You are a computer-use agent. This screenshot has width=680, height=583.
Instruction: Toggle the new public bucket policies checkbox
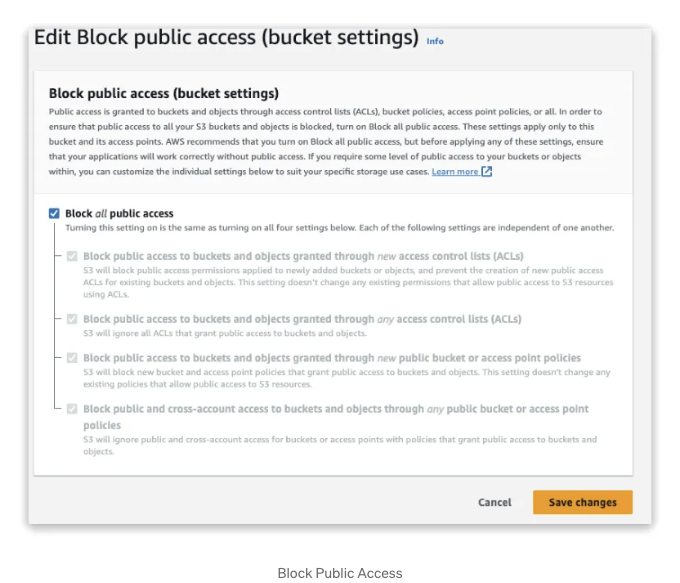click(x=72, y=358)
